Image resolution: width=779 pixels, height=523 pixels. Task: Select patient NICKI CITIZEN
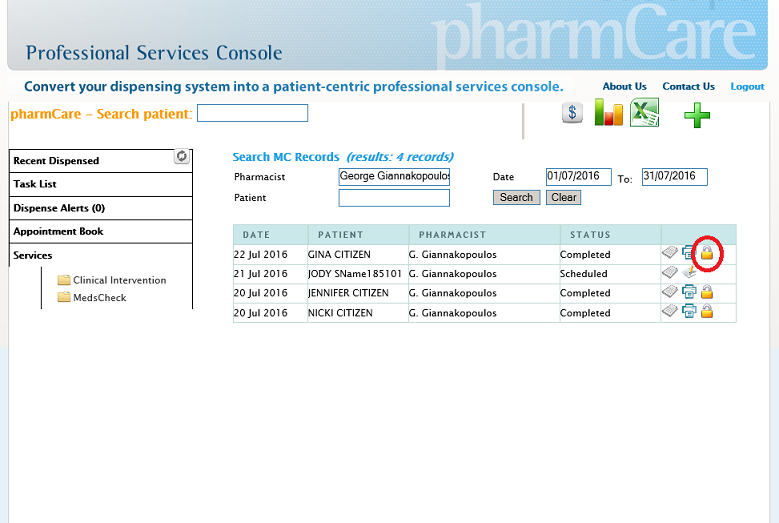(340, 313)
